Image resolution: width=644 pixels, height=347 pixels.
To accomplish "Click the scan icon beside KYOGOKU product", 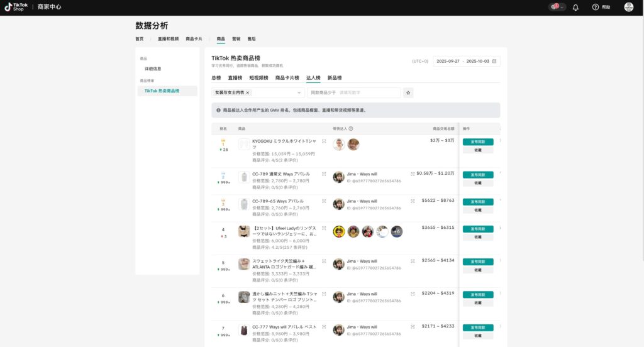I will tap(324, 141).
